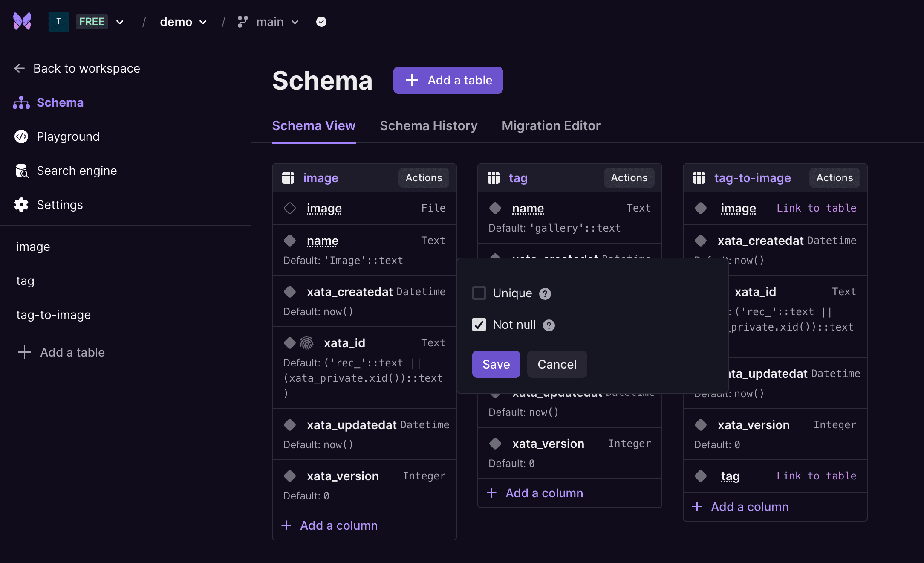This screenshot has height=563, width=924.
Task: Open Actions for the tag-to-image table
Action: (x=834, y=178)
